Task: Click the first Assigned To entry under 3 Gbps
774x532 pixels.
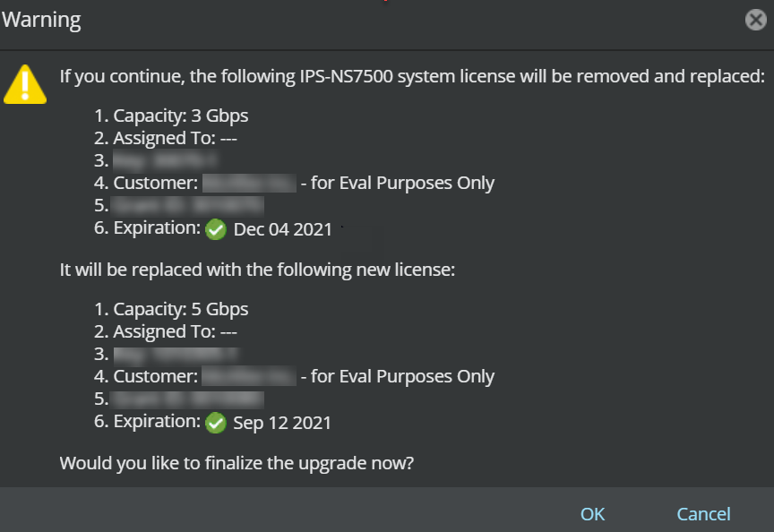Action: (x=166, y=138)
